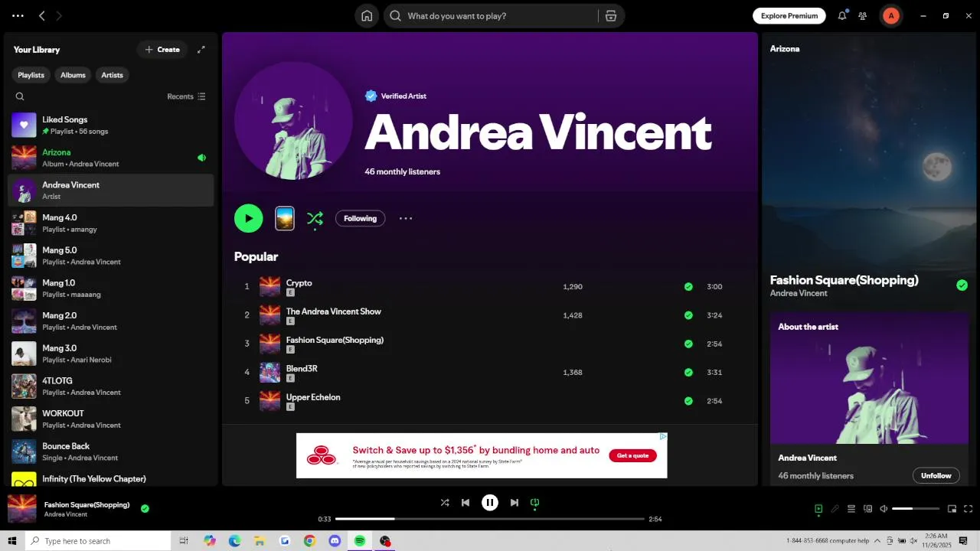Toggle saved checkmark in bottom player bar

point(145,508)
